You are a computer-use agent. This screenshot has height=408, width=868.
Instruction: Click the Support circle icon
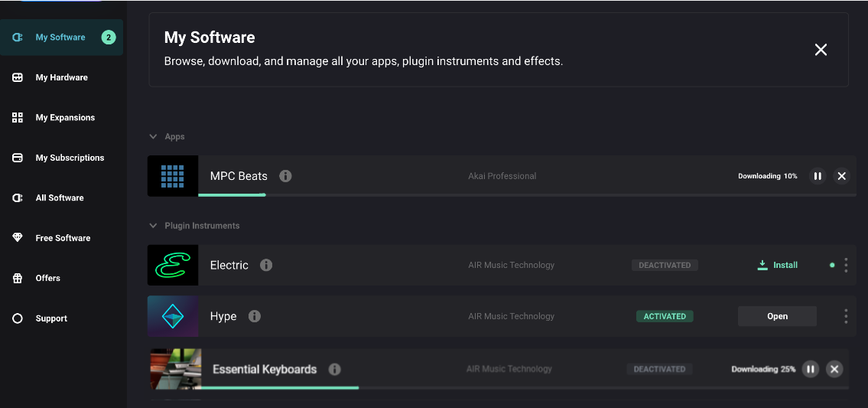[17, 318]
